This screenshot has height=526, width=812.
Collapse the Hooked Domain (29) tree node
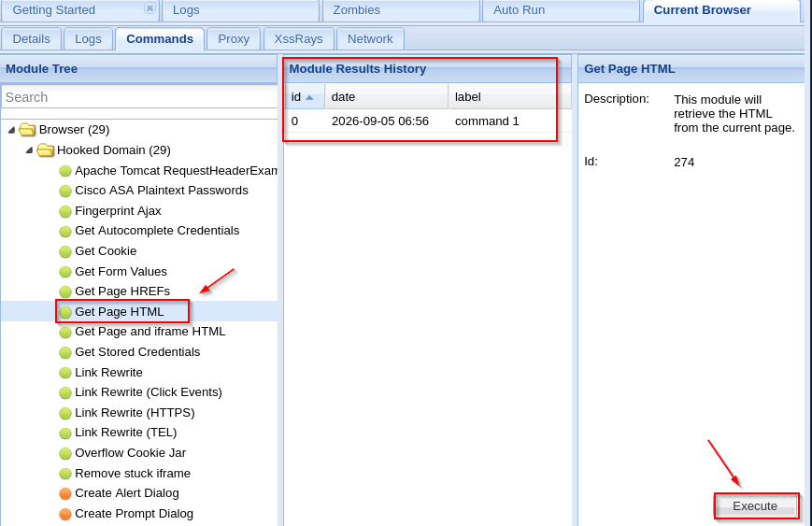[x=29, y=150]
